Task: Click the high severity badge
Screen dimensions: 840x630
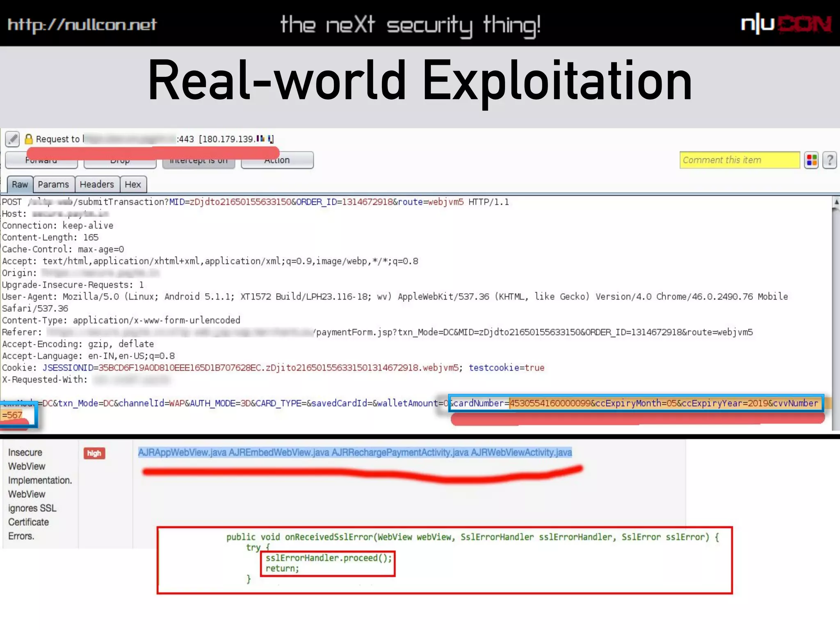Action: coord(94,453)
